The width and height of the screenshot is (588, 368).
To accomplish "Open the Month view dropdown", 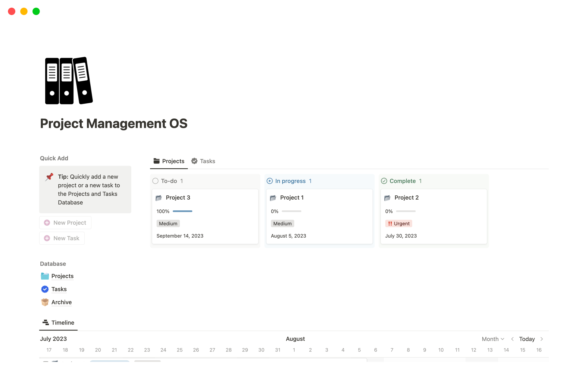I will point(492,339).
